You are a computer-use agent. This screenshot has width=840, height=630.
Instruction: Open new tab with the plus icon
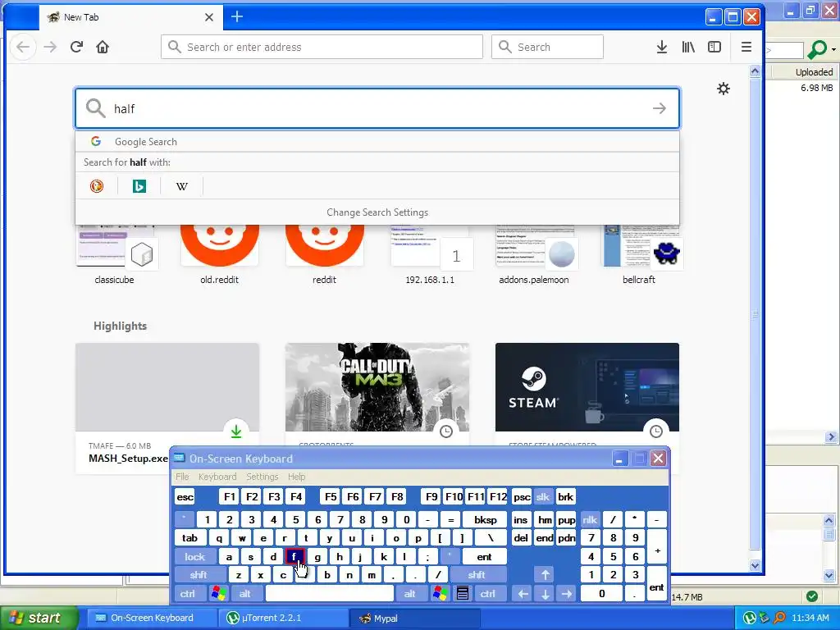tap(237, 16)
